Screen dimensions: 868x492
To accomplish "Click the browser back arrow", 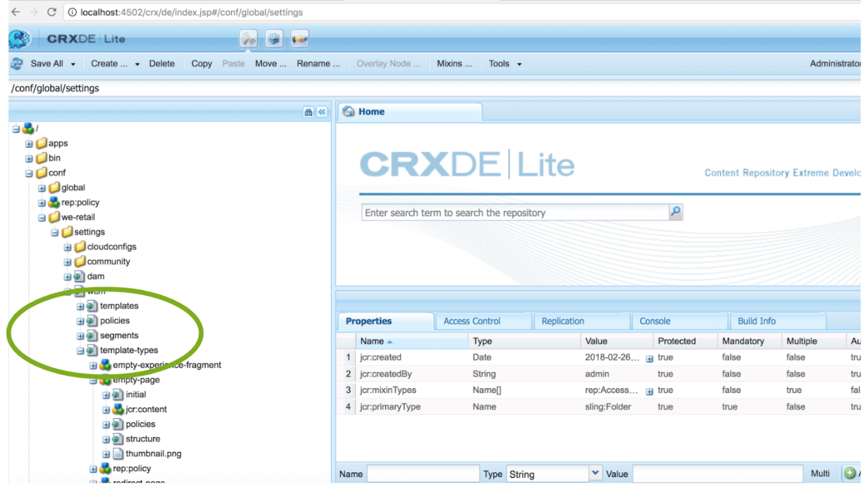I will click(16, 12).
